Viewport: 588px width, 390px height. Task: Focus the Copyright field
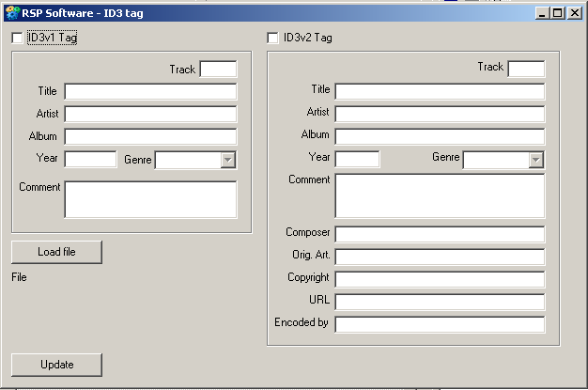pyautogui.click(x=440, y=279)
